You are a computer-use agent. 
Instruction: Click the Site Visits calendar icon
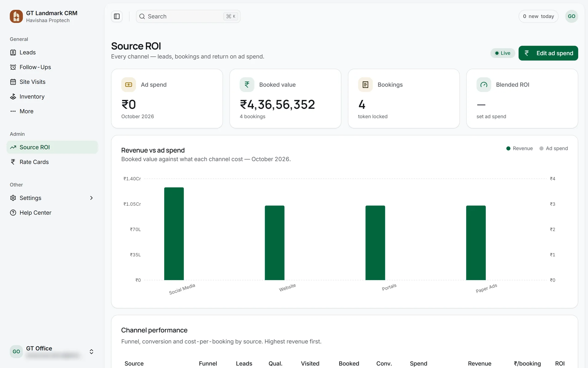point(13,82)
